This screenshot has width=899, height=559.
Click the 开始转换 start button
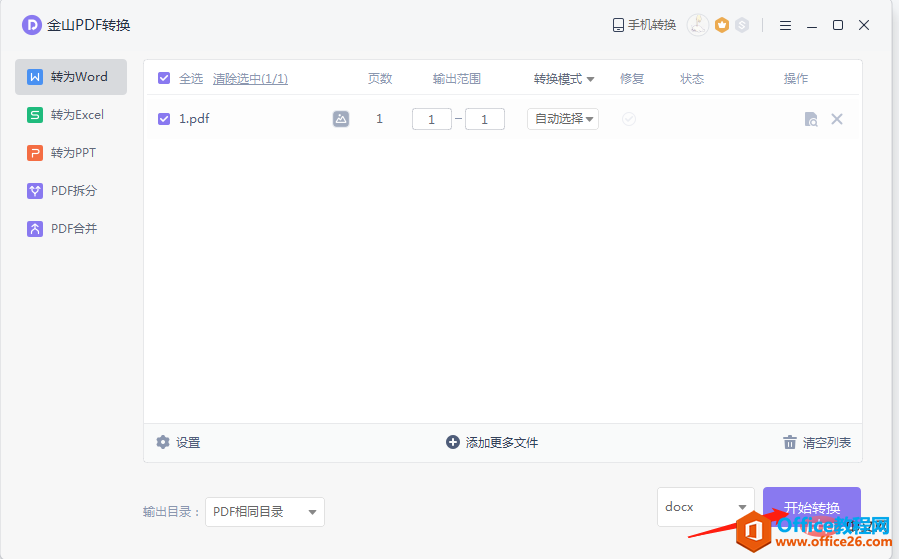pos(812,507)
